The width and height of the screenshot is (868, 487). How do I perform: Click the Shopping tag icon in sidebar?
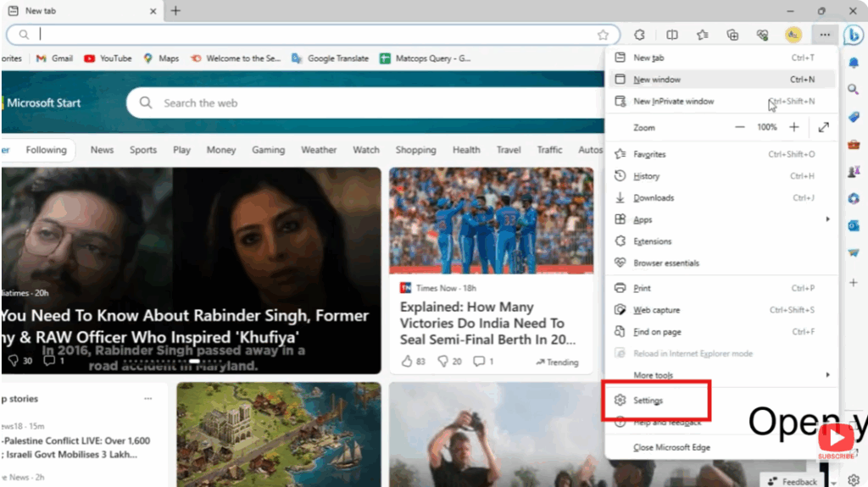point(854,117)
